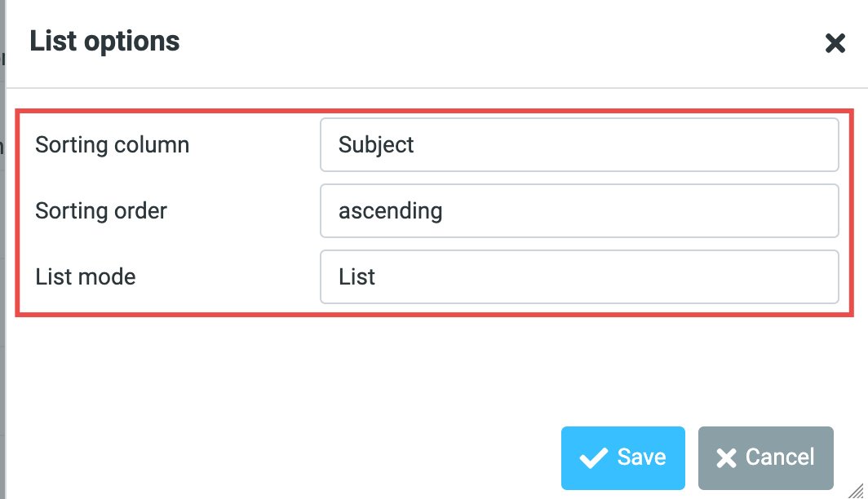Viewport: 868px width, 499px height.
Task: Click the "Sorting column" label
Action: [x=113, y=145]
